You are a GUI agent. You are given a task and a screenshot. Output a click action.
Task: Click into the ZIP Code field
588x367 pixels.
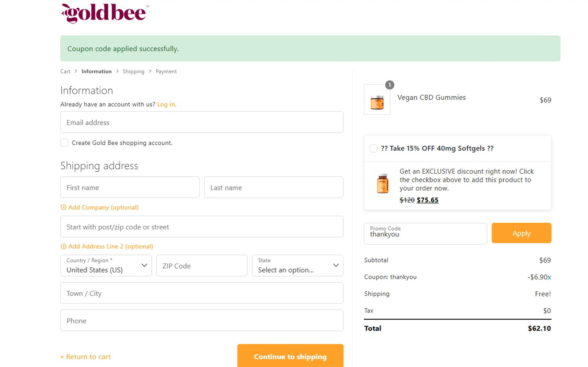pyautogui.click(x=202, y=265)
